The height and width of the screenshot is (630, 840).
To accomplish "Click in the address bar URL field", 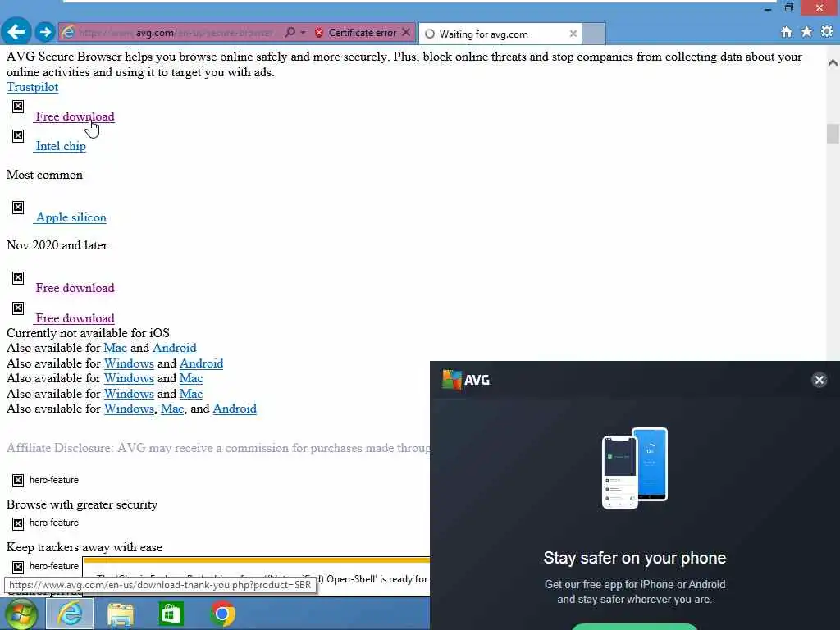I will [x=176, y=33].
